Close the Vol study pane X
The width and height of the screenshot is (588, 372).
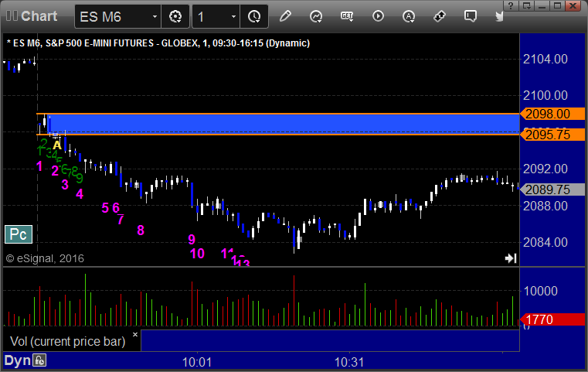click(x=135, y=334)
